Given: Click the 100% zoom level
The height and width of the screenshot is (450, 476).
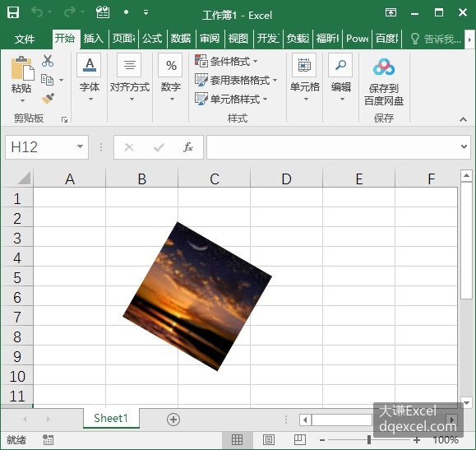Looking at the screenshot, I should (x=446, y=439).
